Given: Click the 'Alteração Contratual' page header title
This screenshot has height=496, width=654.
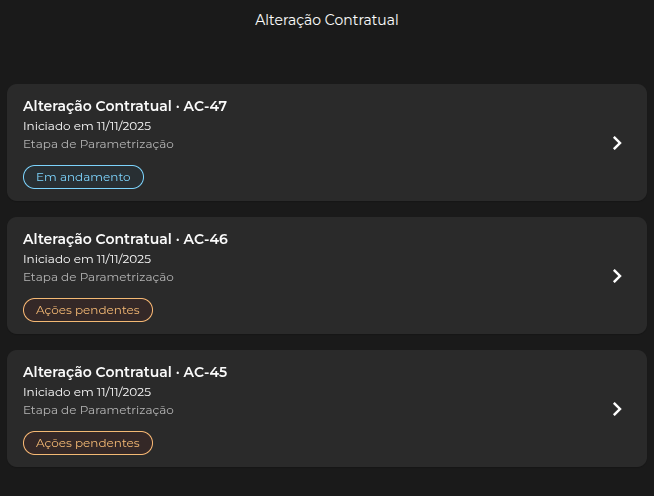Looking at the screenshot, I should click(327, 20).
